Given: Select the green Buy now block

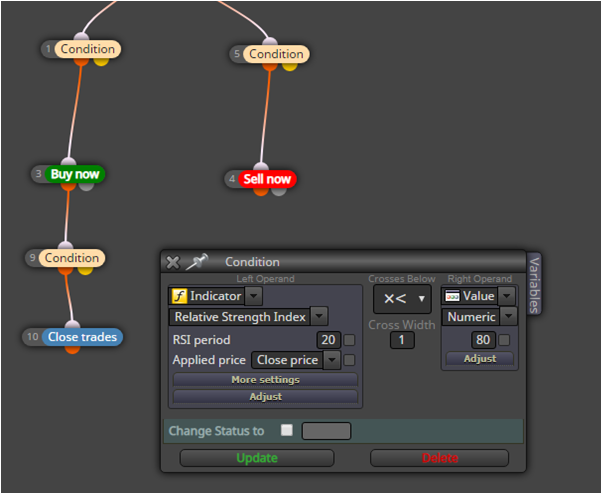Looking at the screenshot, I should tap(75, 174).
